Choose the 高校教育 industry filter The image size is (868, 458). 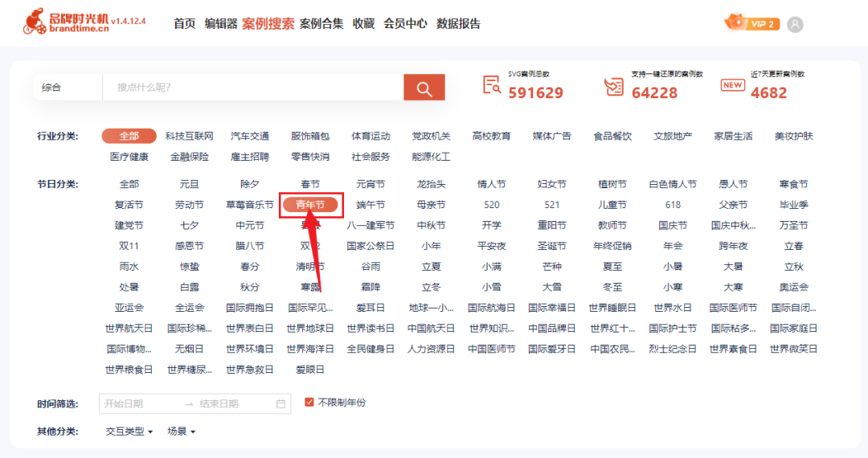point(492,136)
